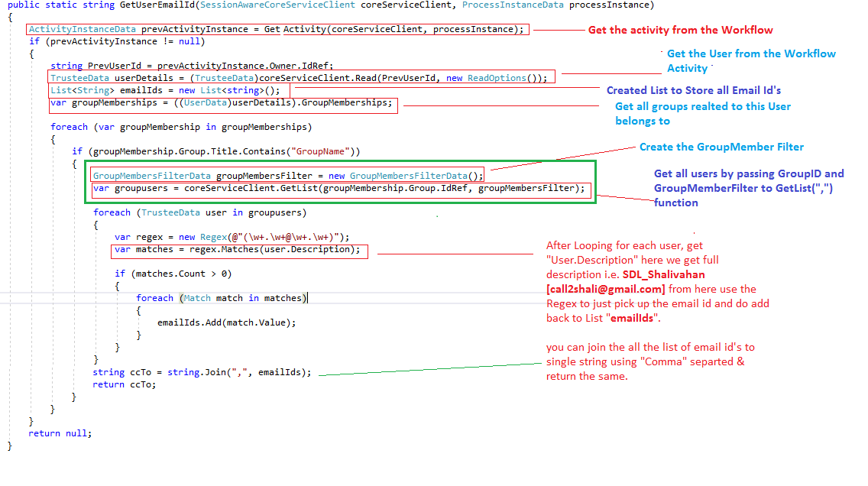Click the ProcessInstanceData parameter type
Image resolution: width=868 pixels, height=486 pixels.
pyautogui.click(x=513, y=5)
